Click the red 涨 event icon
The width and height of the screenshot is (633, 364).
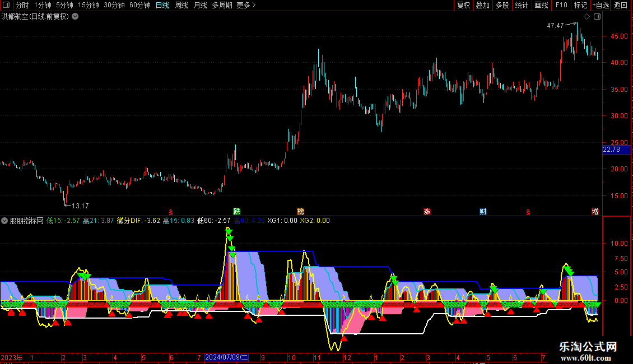[x=427, y=212]
